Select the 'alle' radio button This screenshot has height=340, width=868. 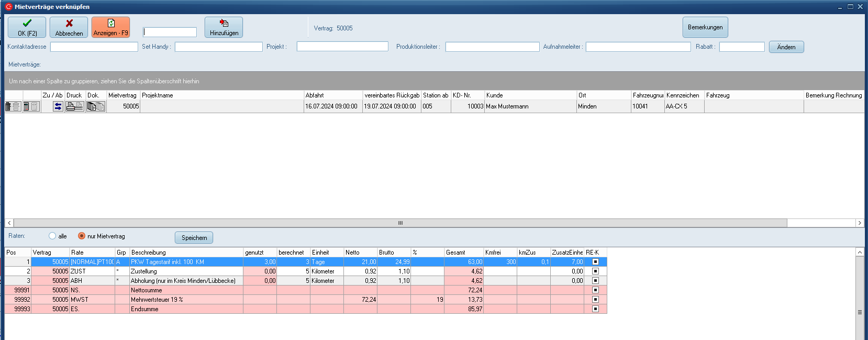[52, 236]
